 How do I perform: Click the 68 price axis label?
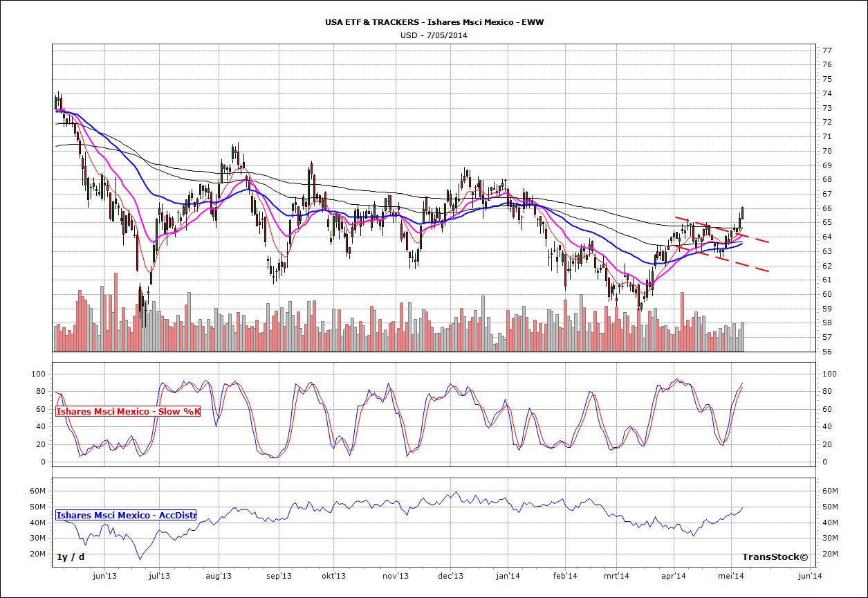click(827, 180)
